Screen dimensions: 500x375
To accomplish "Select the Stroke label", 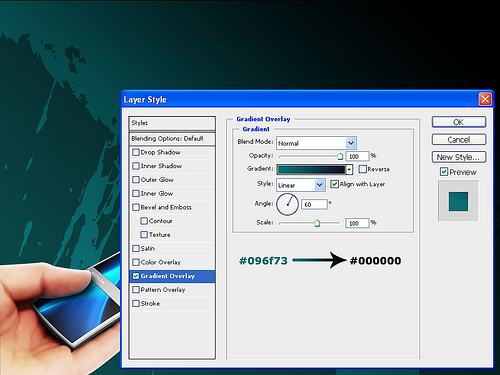I will 150,304.
